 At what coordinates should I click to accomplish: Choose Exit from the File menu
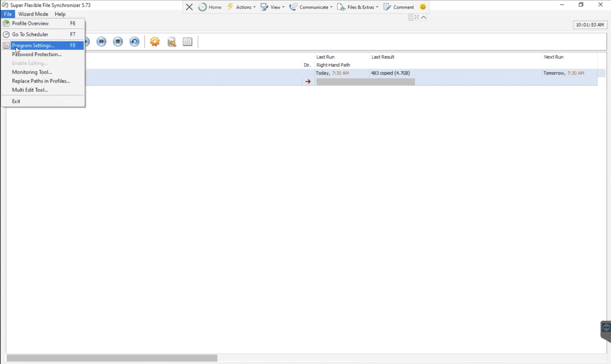pos(43,101)
